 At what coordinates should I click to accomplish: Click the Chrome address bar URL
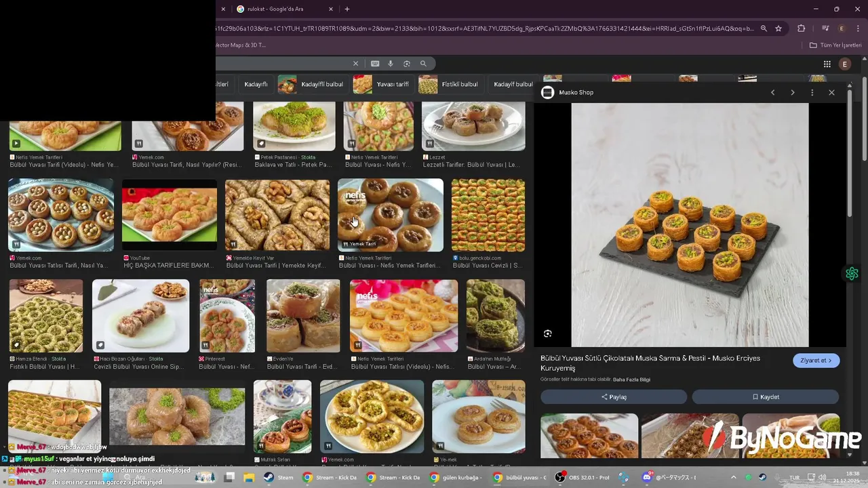point(484,28)
